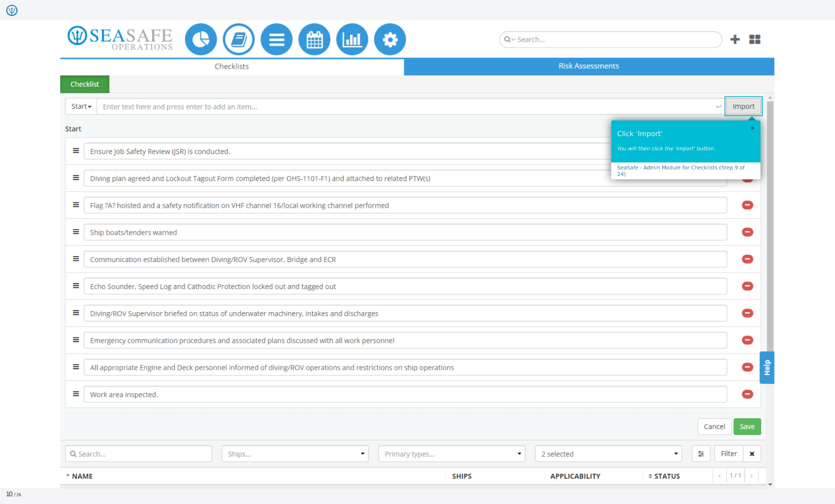Go to next page arrow in pager
This screenshot has height=504, width=835.
751,476
